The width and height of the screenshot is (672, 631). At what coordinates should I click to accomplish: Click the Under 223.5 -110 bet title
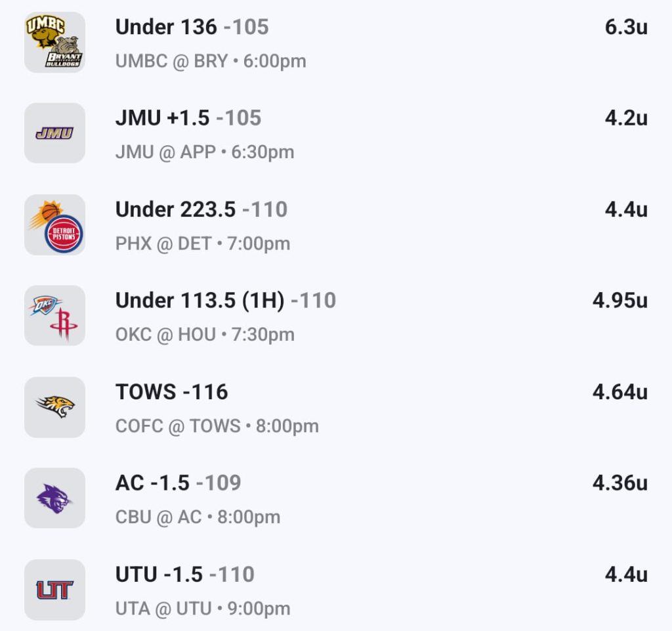tap(201, 209)
